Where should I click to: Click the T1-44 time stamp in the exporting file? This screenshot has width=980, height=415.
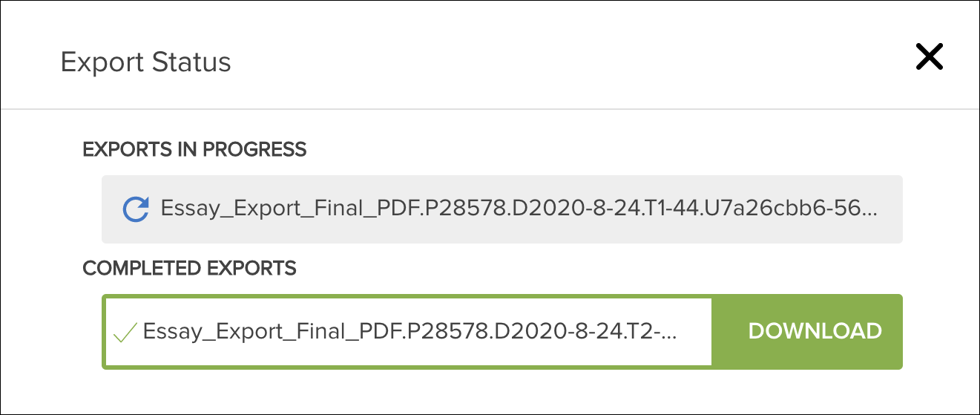671,209
